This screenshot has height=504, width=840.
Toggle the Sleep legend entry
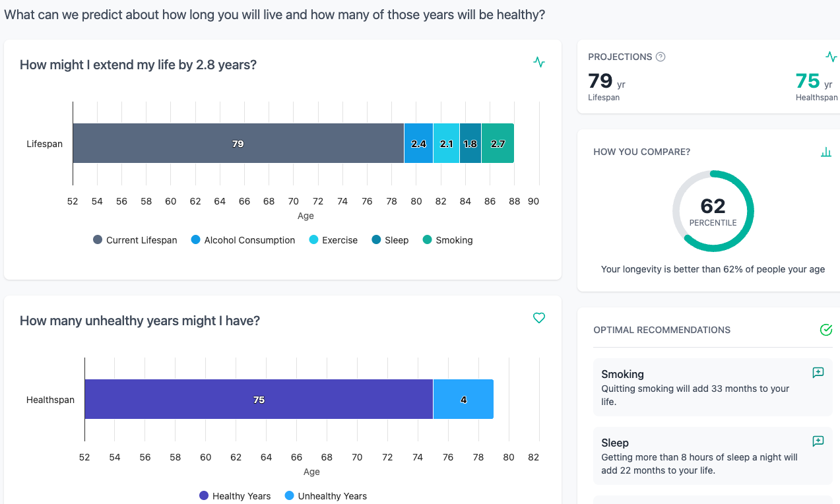point(390,239)
